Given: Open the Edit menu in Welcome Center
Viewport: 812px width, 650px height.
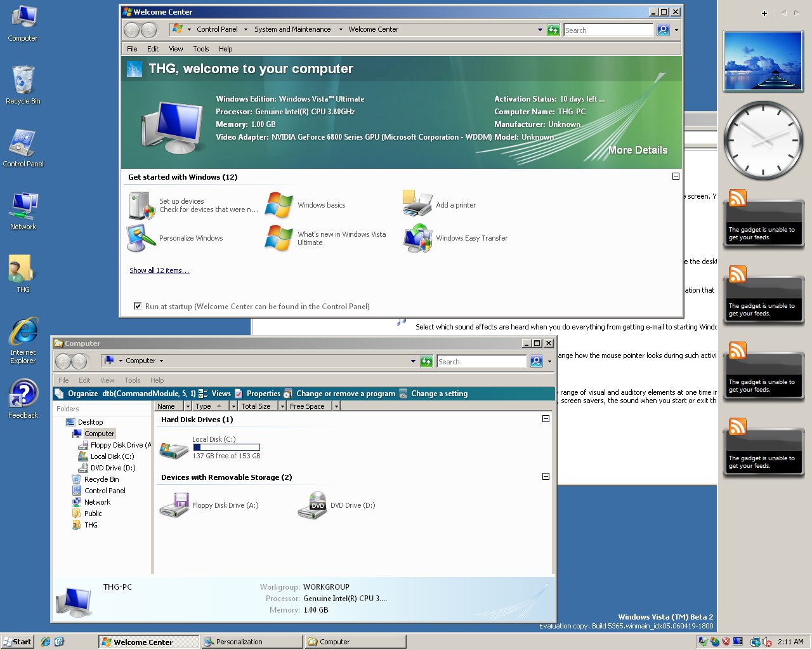Looking at the screenshot, I should coord(153,49).
